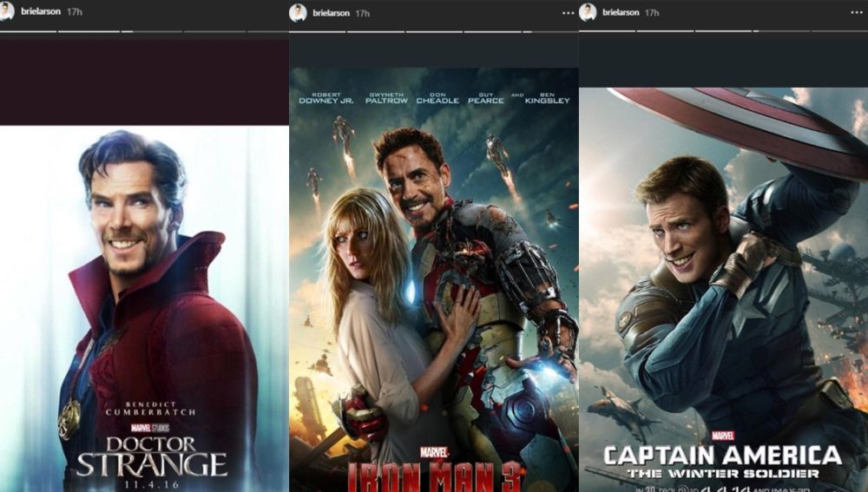Open the profile avatar above Captain America story
Image resolution: width=868 pixels, height=492 pixels.
pyautogui.click(x=588, y=12)
